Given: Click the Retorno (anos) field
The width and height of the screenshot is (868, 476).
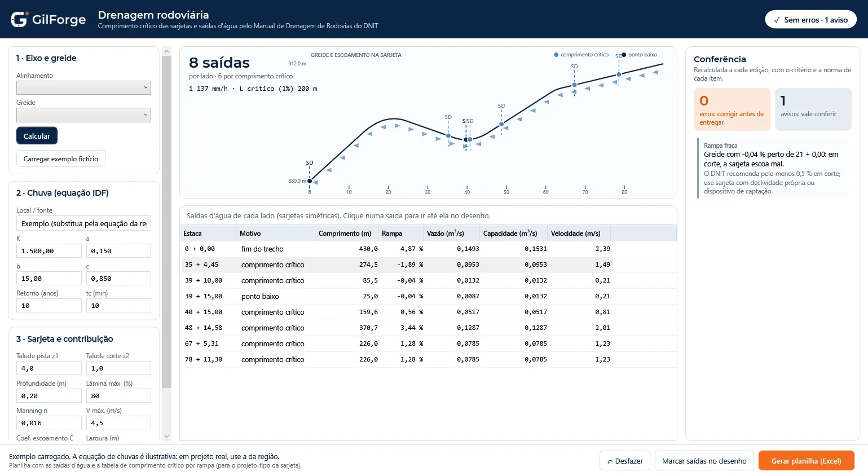Looking at the screenshot, I should pos(49,306).
